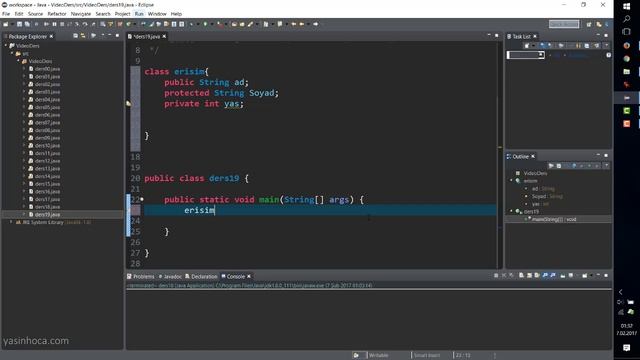Open Windows search from taskbar
The height and width of the screenshot is (360, 640).
pyautogui.click(x=627, y=19)
